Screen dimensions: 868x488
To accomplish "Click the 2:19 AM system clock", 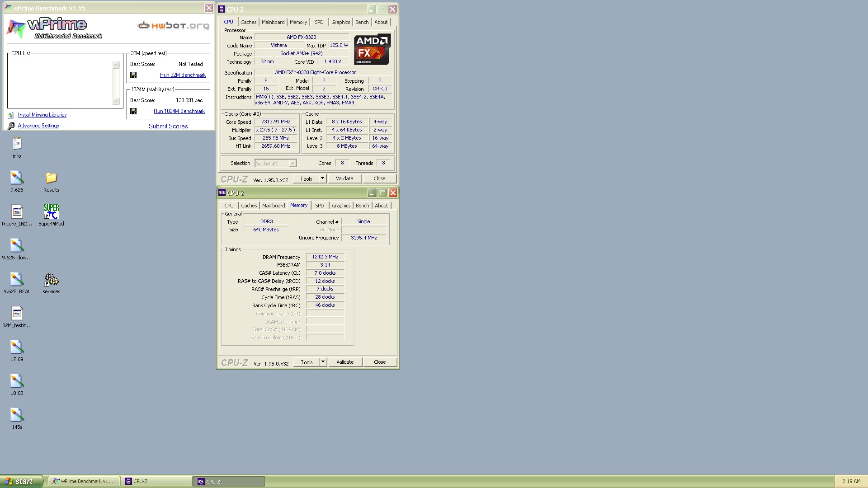I will pos(851,481).
